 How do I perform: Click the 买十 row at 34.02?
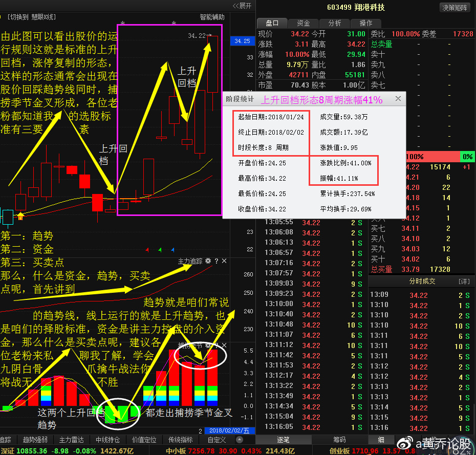tap(422, 259)
